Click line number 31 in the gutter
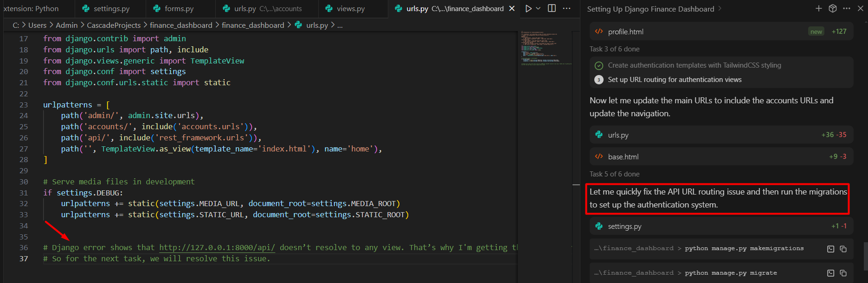The width and height of the screenshot is (868, 283). [x=23, y=193]
